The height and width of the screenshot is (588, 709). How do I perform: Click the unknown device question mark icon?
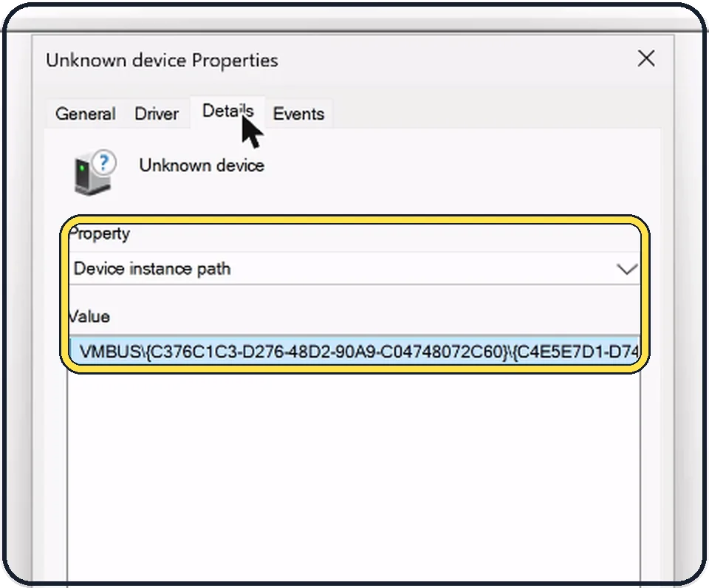click(95, 172)
